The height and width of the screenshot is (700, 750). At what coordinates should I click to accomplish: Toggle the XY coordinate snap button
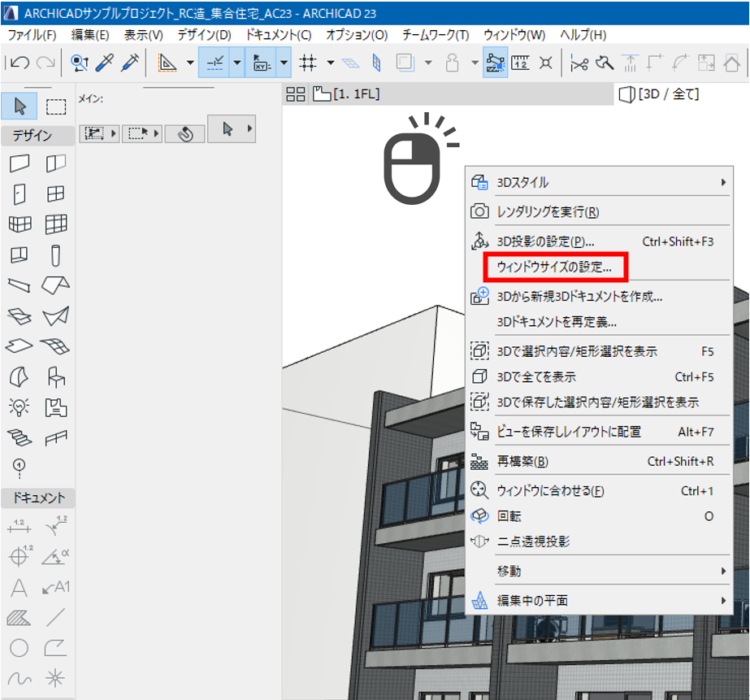(x=262, y=63)
